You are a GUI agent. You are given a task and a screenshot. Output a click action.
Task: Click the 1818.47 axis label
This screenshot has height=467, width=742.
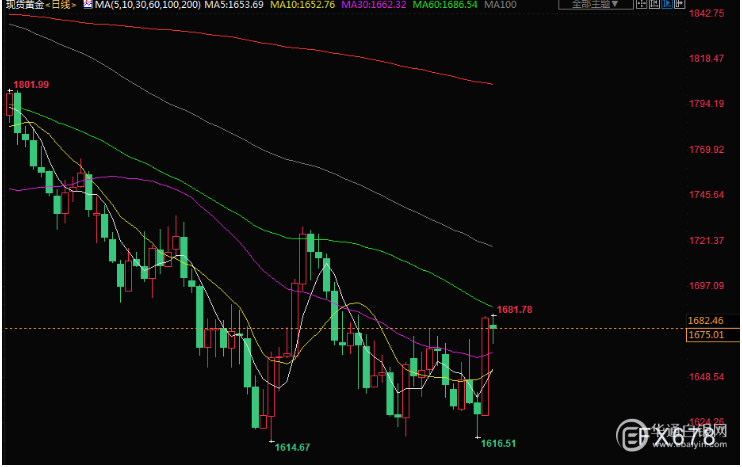pos(706,59)
